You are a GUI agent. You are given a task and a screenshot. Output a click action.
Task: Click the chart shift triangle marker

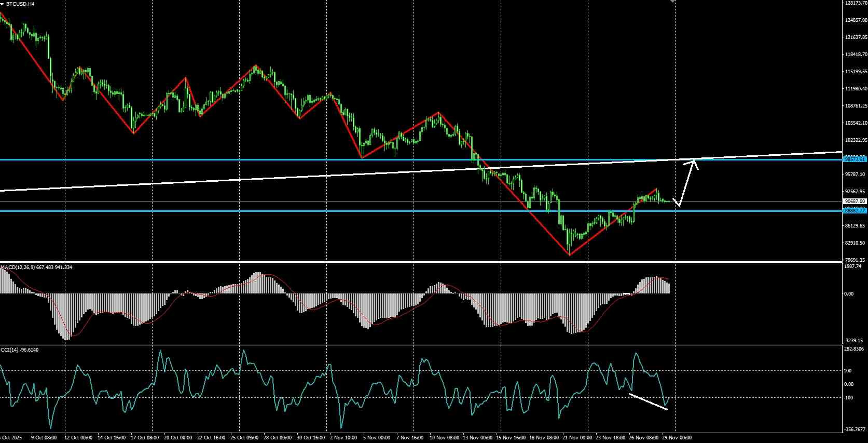[x=672, y=1]
